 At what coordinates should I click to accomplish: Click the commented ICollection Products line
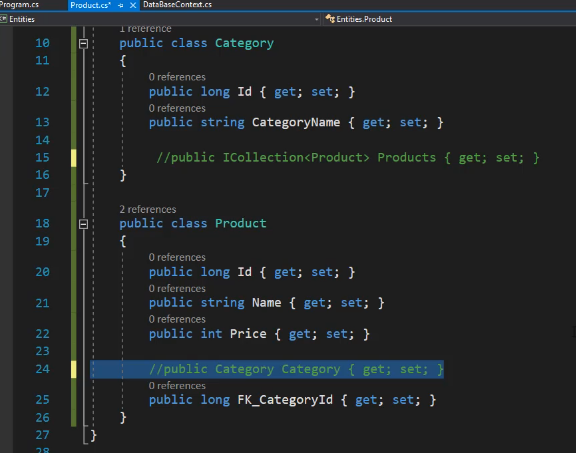click(x=348, y=158)
